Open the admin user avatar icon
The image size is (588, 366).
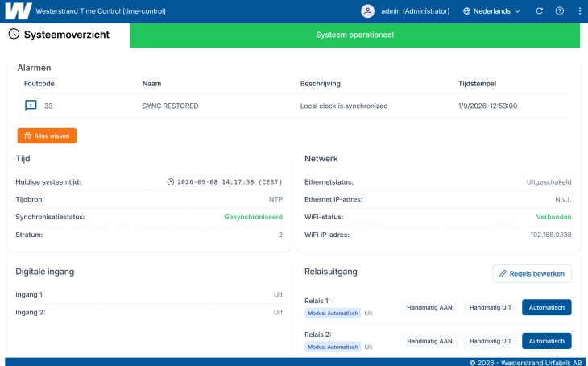(x=367, y=11)
